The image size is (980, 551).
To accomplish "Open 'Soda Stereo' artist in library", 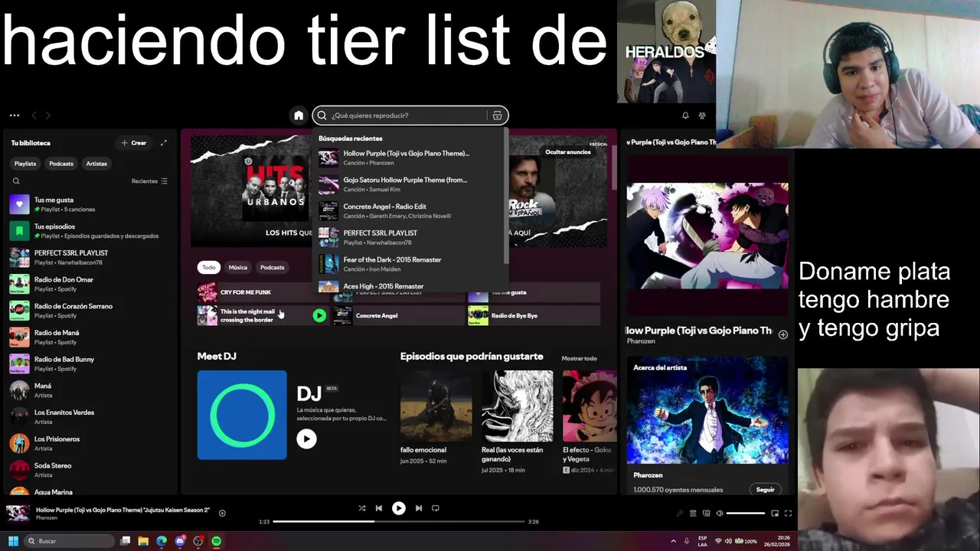I will (x=90, y=470).
